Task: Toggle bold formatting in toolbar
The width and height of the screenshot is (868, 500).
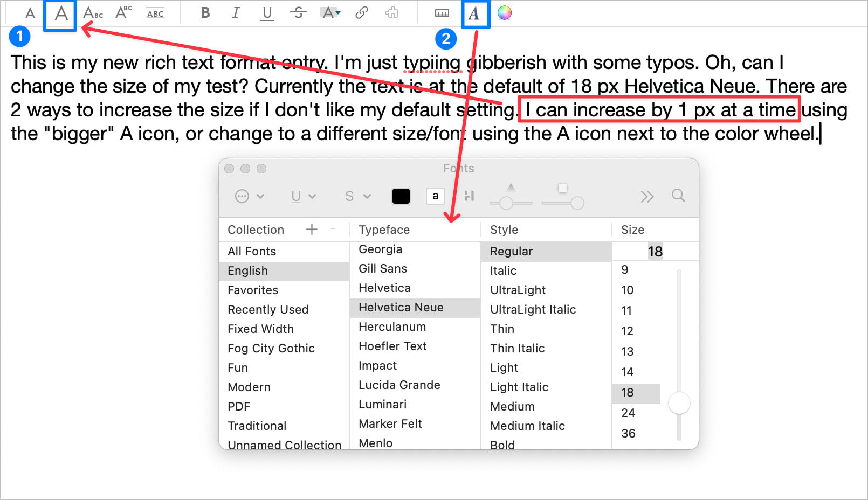Action: click(x=205, y=13)
